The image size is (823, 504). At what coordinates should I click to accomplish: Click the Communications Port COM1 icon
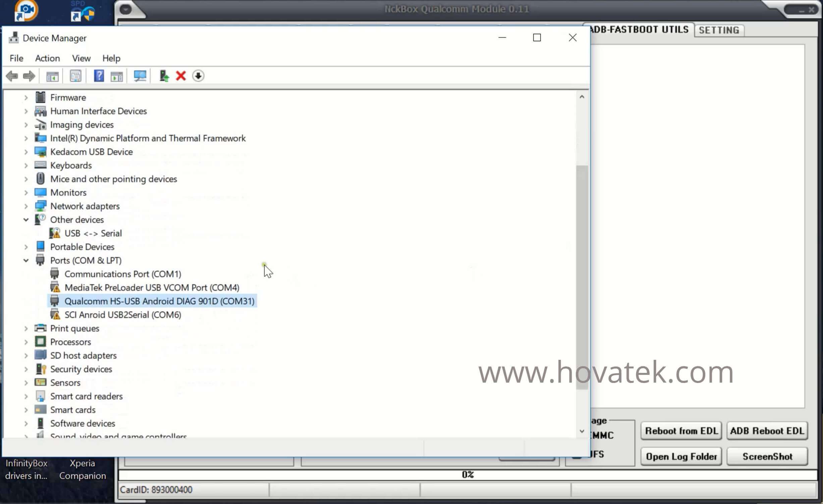54,274
